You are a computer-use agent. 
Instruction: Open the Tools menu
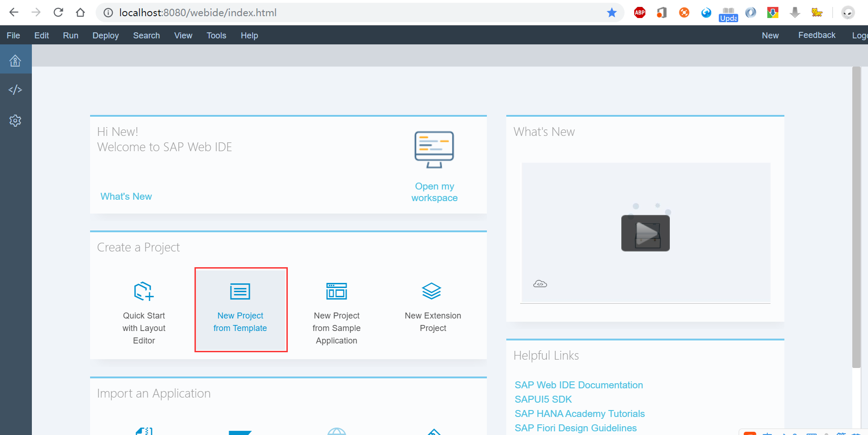216,36
